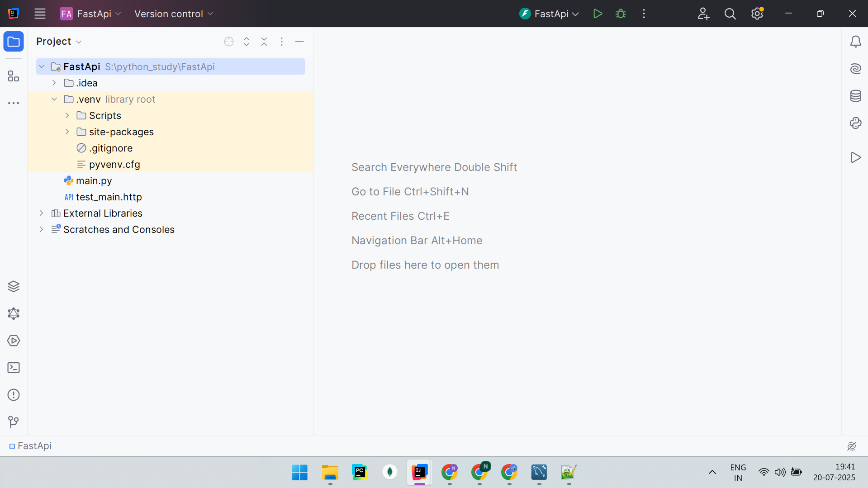Toggle the Structure tool window button
Screen dimensions: 868x488
click(x=14, y=76)
